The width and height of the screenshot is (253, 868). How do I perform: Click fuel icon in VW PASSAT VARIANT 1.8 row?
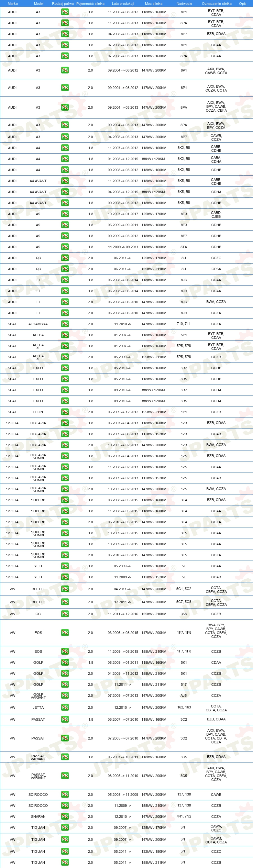tap(65, 757)
